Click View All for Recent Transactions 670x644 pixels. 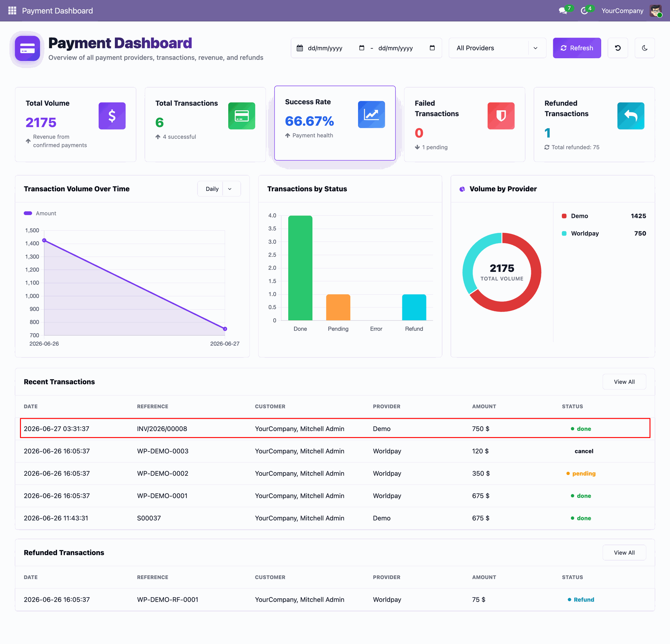624,382
